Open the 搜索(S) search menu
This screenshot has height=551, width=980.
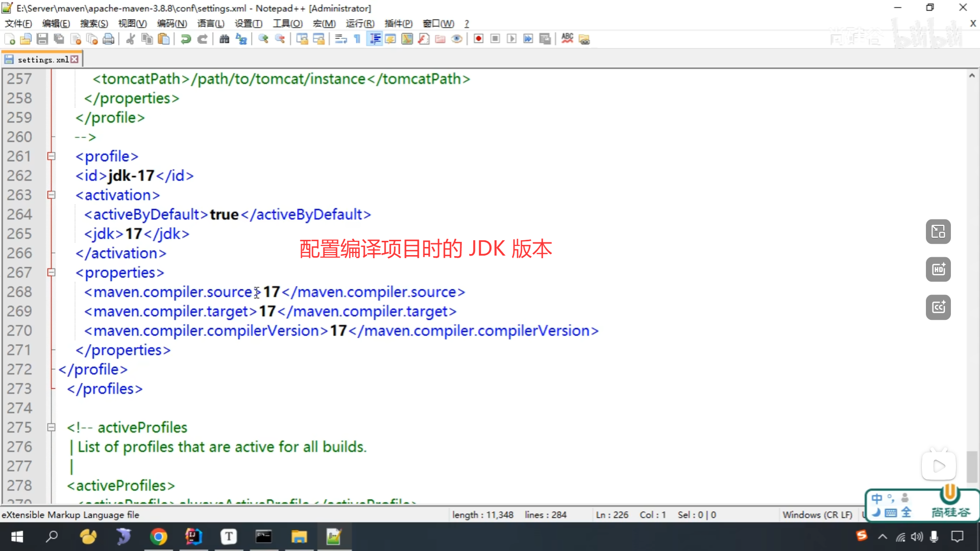click(94, 23)
